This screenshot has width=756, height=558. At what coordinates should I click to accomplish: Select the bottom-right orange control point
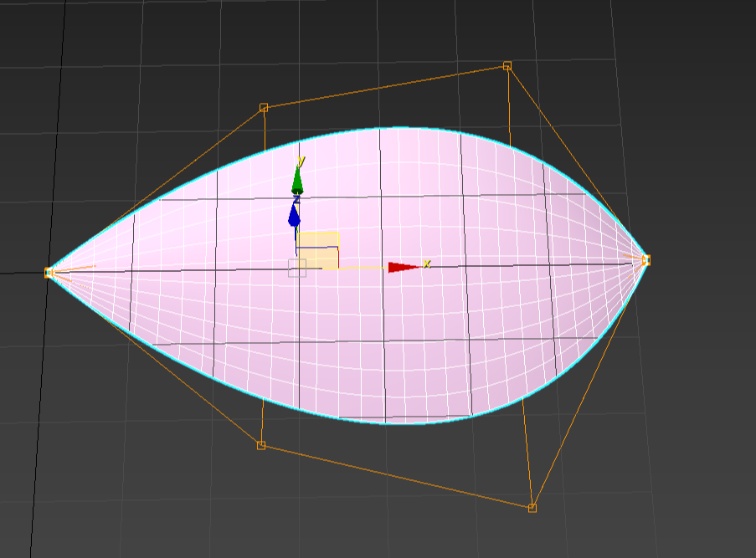[532, 507]
